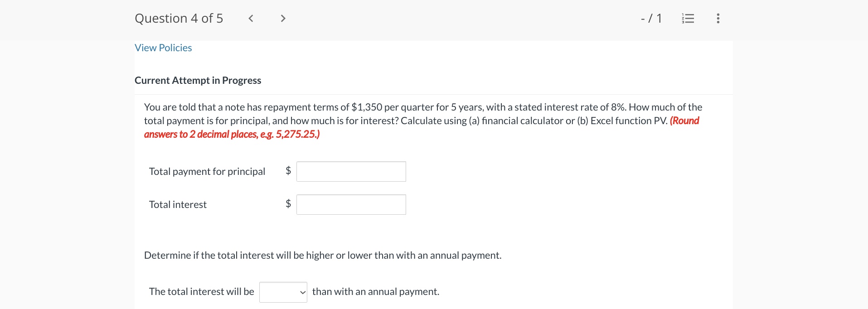The height and width of the screenshot is (309, 868).
Task: Expand the higher/lower selection box
Action: tap(283, 292)
